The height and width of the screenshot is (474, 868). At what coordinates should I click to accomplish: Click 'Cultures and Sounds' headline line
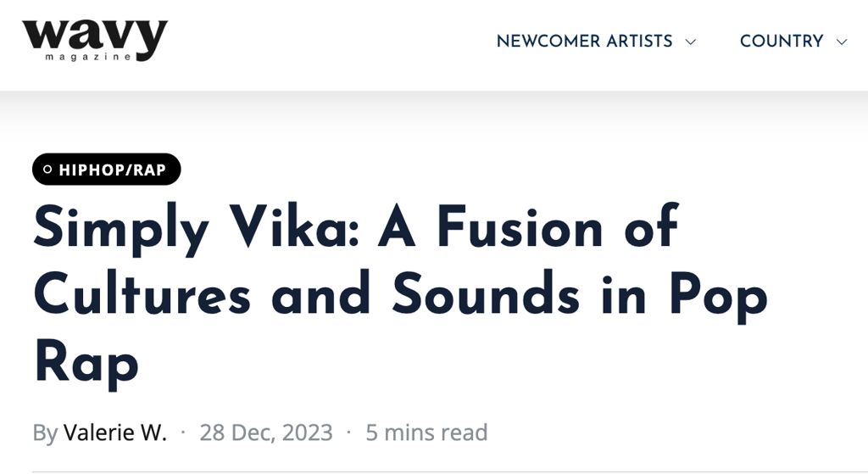(x=305, y=295)
